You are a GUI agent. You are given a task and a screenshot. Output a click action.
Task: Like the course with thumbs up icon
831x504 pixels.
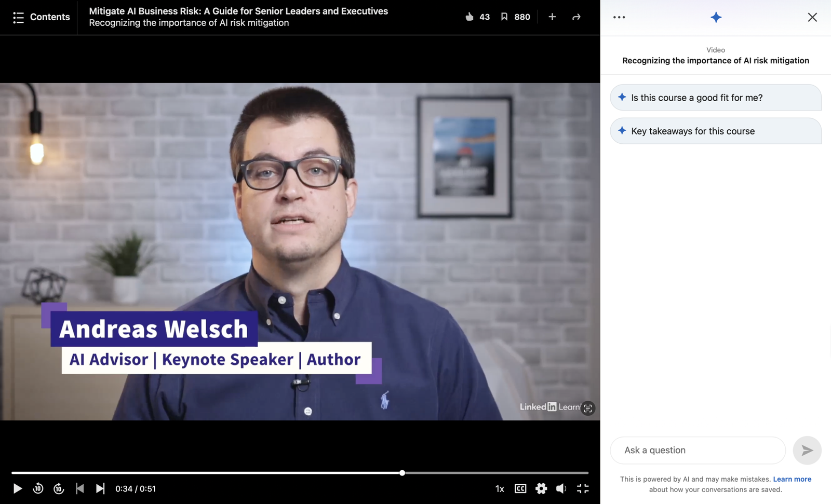pos(470,17)
